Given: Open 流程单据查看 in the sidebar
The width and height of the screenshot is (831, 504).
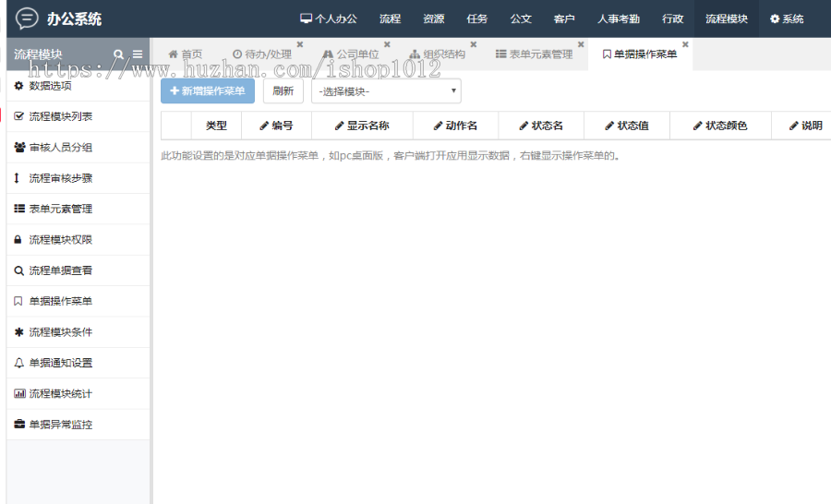Looking at the screenshot, I should pos(78,270).
